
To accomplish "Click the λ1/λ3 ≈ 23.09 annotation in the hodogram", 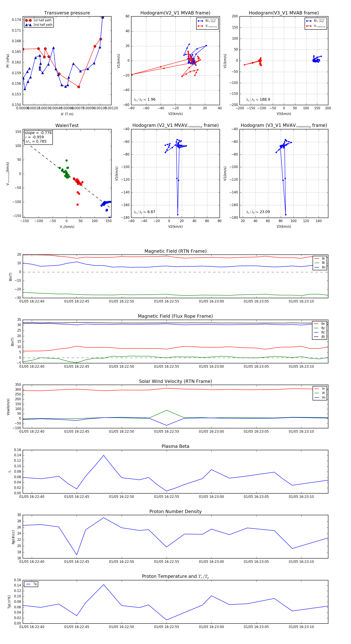I will (x=258, y=212).
